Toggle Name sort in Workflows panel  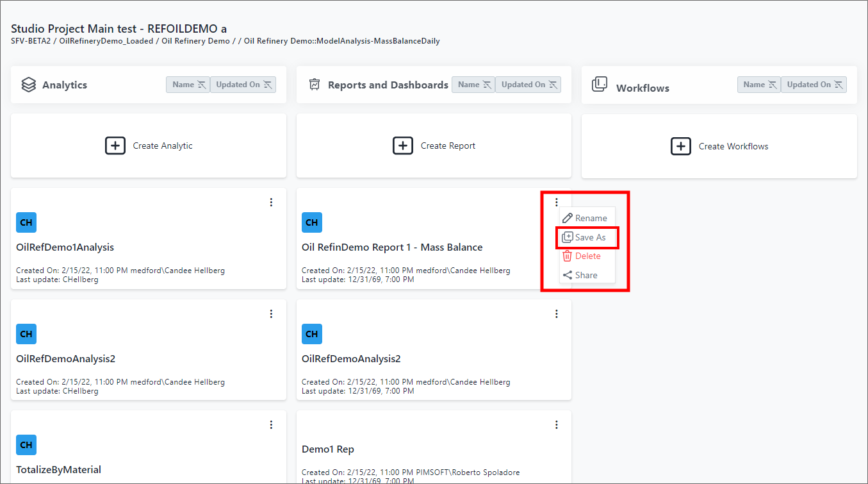[x=758, y=85]
